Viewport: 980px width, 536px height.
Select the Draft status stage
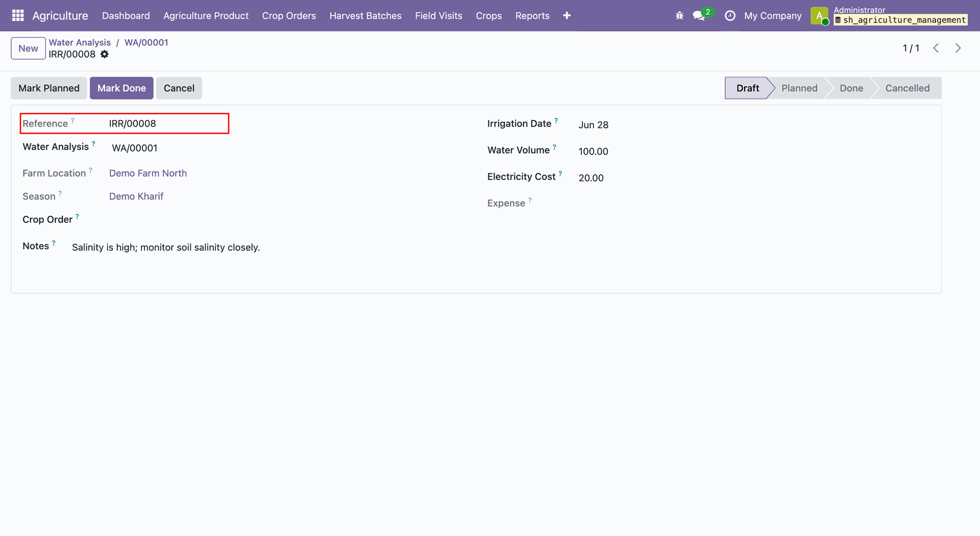747,88
